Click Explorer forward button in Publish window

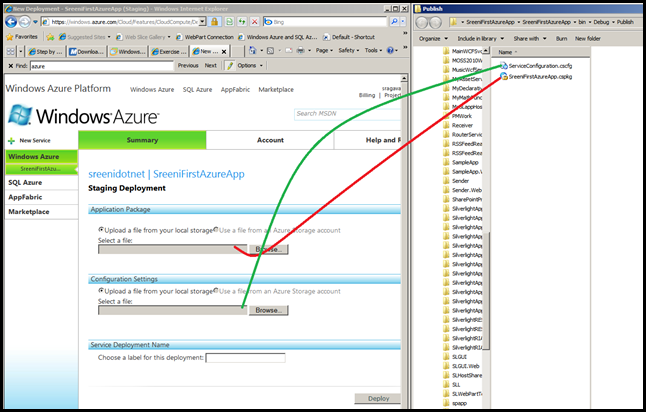click(x=435, y=23)
